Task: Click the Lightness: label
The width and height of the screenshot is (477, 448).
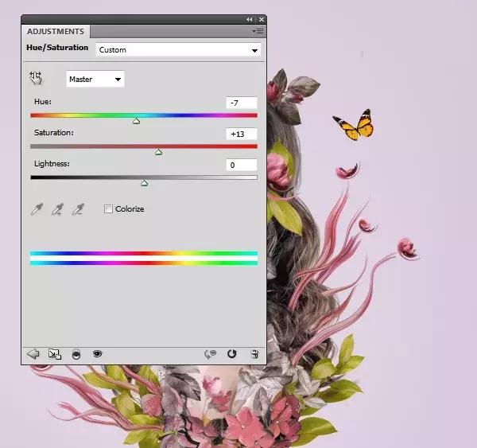Action: (x=52, y=164)
